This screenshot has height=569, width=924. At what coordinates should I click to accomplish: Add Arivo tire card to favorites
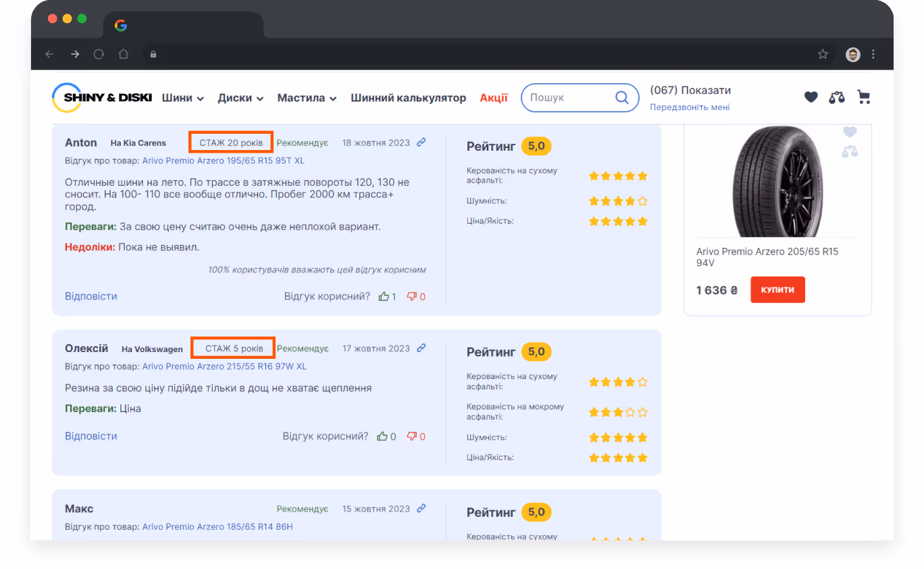[850, 132]
